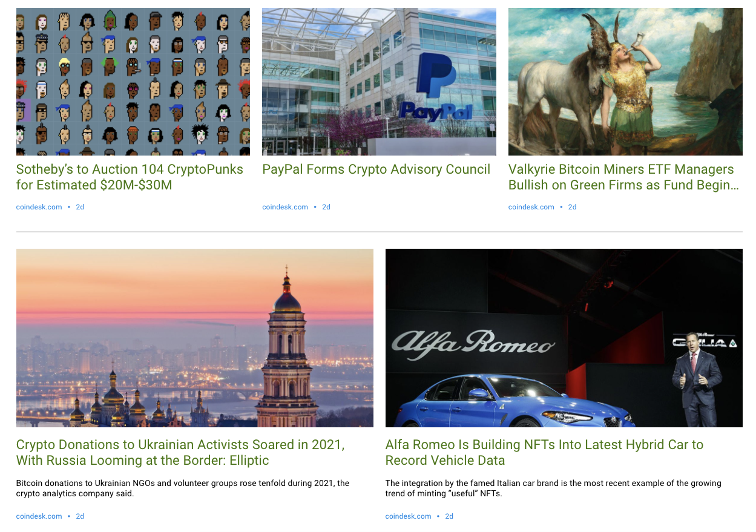Open Sotheby's to Auction 104 CryptoPunks headline
Screen dimensions: 756x532
(x=130, y=177)
